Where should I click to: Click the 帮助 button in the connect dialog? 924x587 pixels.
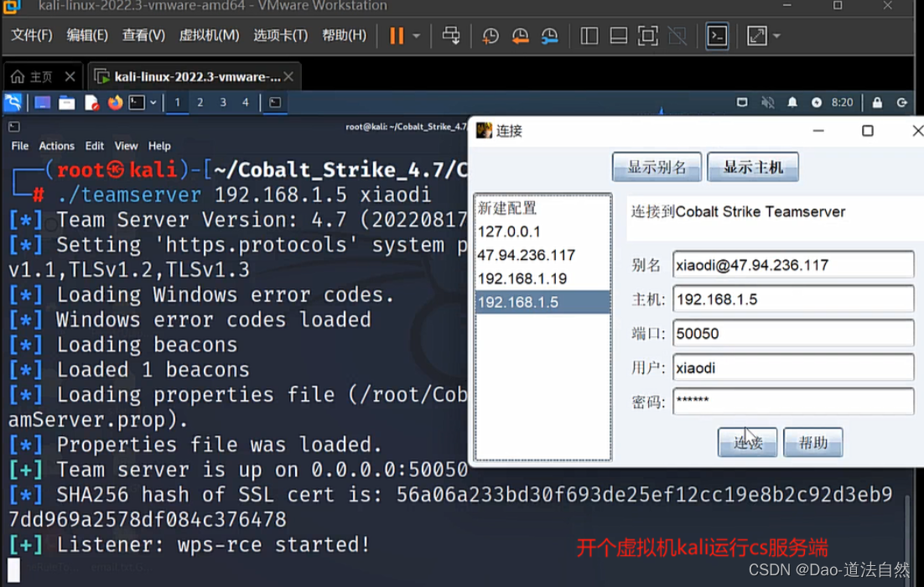pyautogui.click(x=813, y=442)
